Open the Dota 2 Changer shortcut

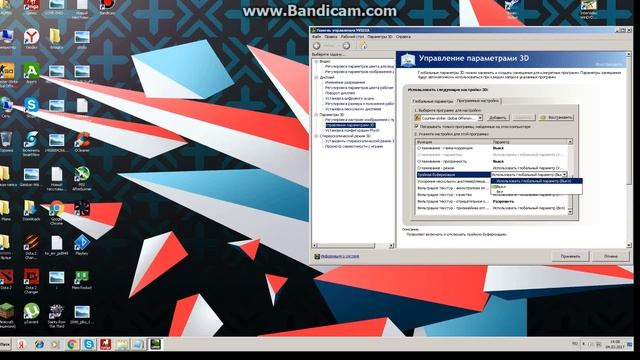click(x=31, y=281)
